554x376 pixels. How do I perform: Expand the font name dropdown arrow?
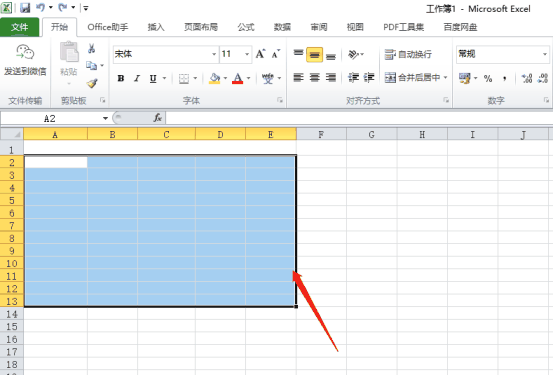click(214, 54)
